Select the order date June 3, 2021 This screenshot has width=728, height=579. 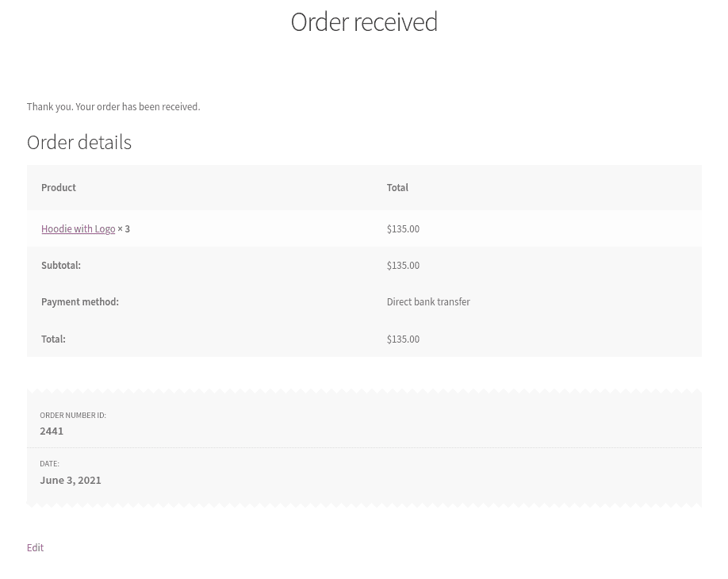point(70,480)
